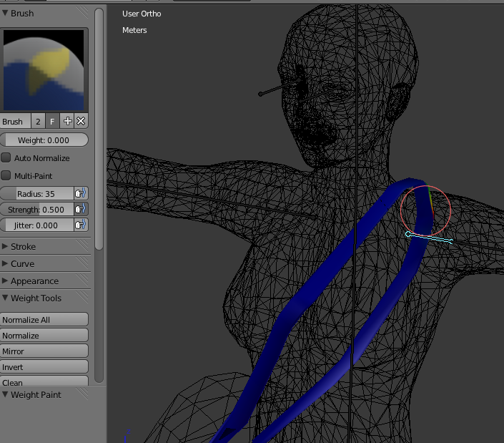This screenshot has width=504, height=443.
Task: Click the Jitter 0.000 field
Action: (36, 225)
